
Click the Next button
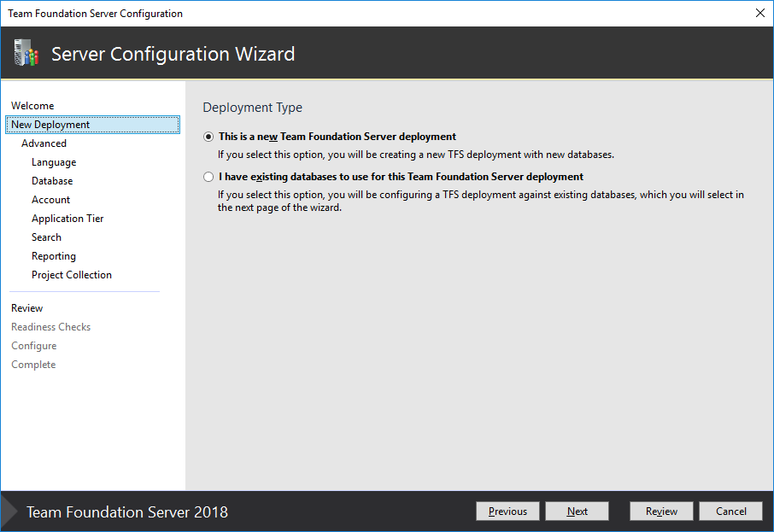tap(577, 511)
